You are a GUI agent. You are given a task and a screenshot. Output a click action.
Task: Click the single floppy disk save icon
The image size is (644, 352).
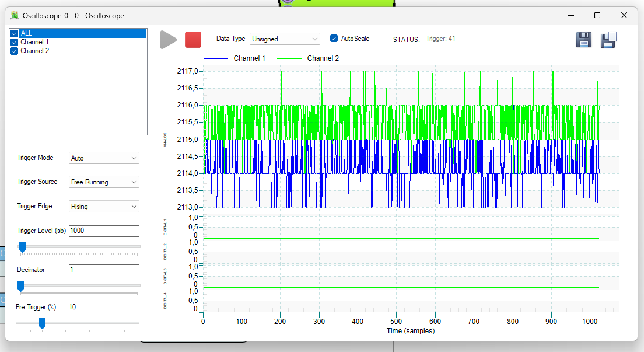tap(583, 40)
